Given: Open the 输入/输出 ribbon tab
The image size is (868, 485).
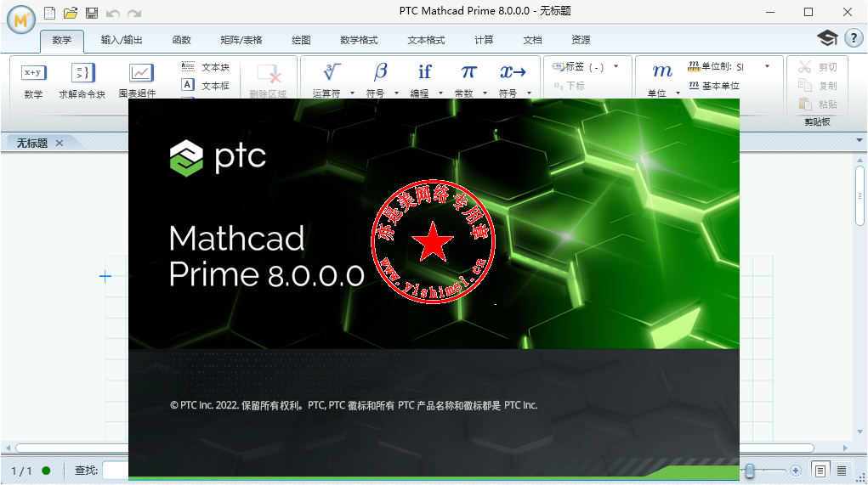Looking at the screenshot, I should [122, 40].
